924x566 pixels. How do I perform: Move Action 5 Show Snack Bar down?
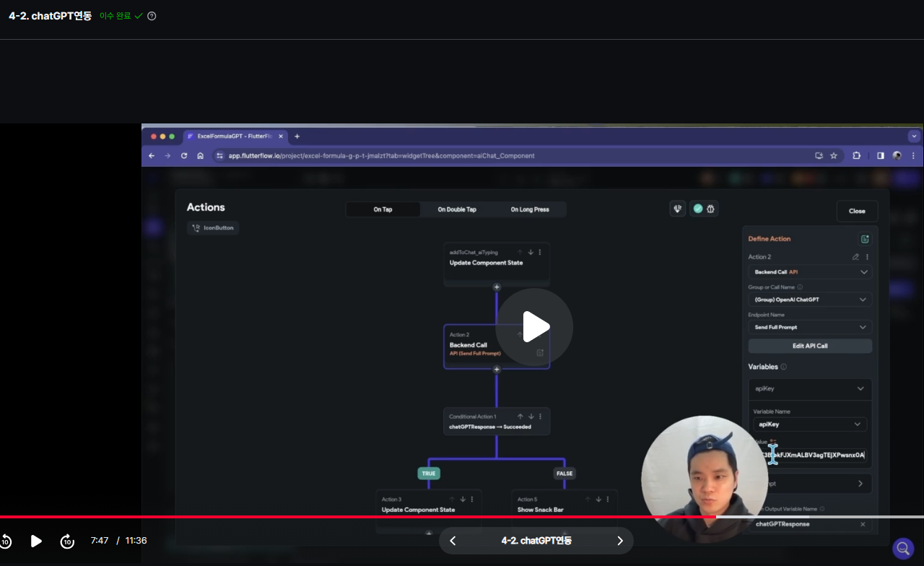(598, 500)
